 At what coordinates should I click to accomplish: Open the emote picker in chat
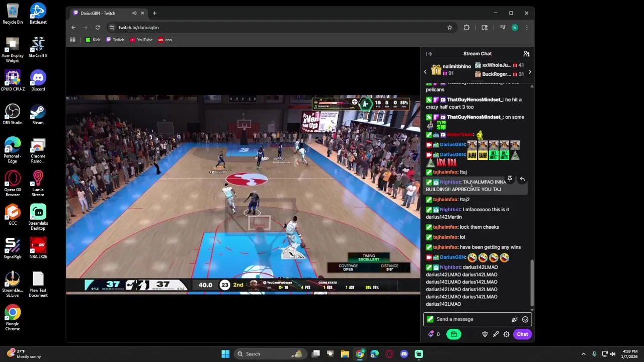(x=525, y=319)
